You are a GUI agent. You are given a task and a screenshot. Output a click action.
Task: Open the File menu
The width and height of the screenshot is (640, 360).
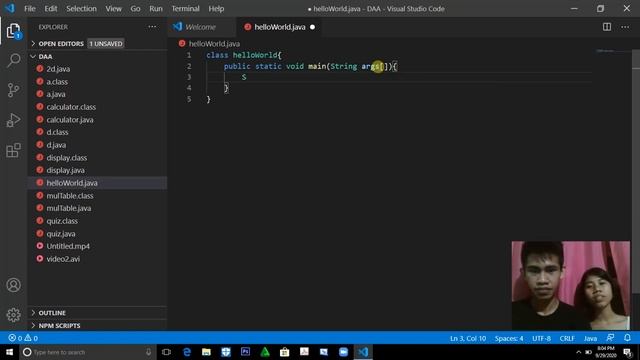30,9
